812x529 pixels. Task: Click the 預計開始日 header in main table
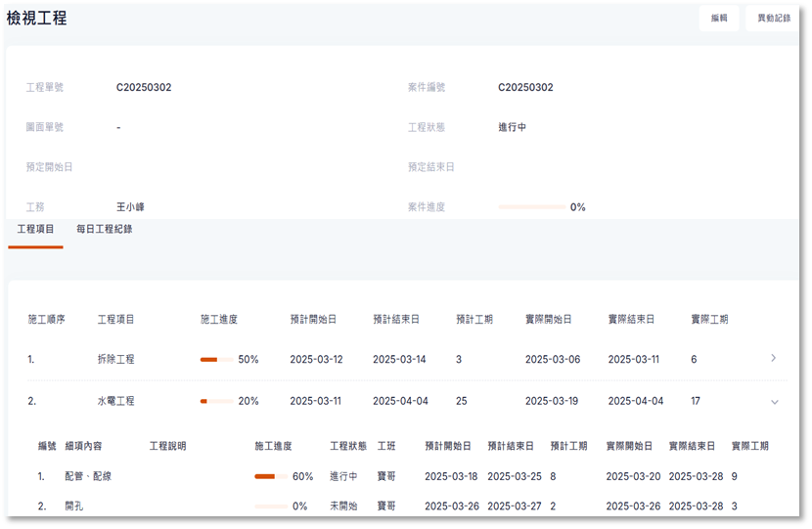[313, 320]
